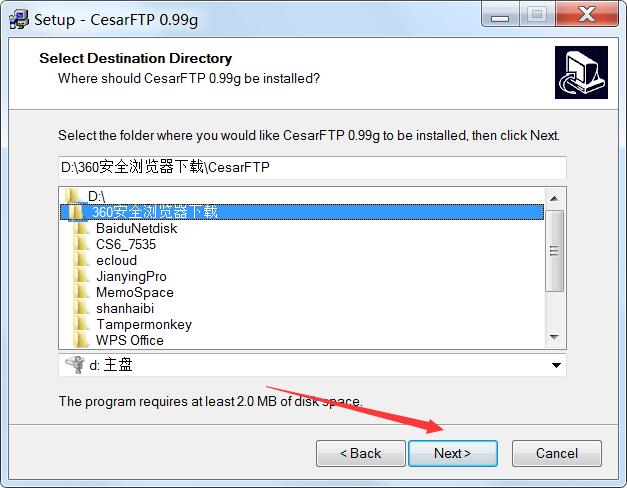Screen dimensions: 627x488
Task: Click the installer computer image icon
Action: [581, 72]
